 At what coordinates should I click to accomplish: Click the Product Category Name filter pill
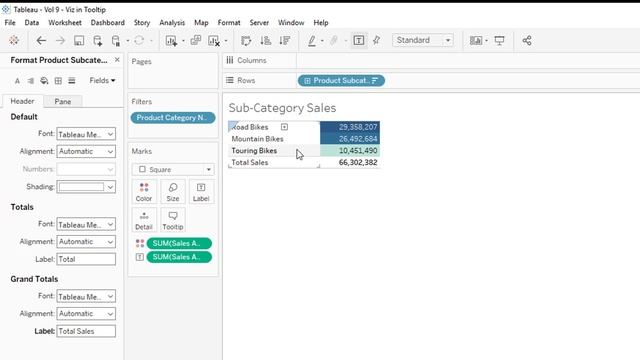pos(173,118)
